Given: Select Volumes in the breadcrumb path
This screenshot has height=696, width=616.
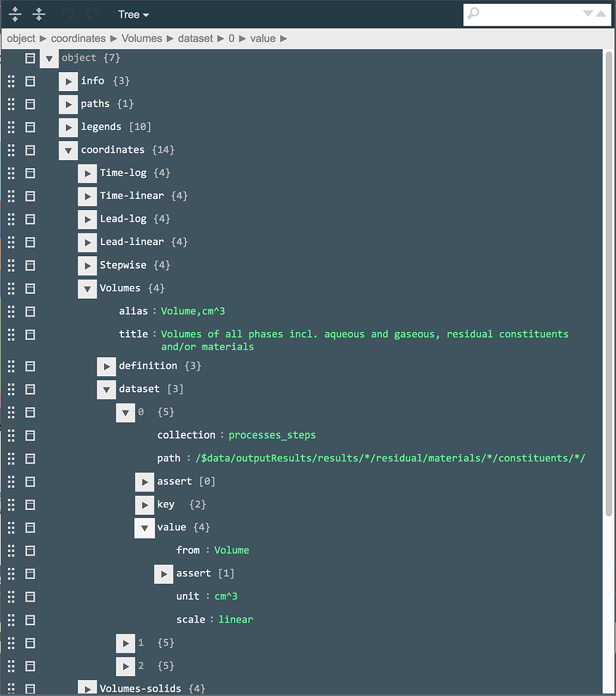Looking at the screenshot, I should 142,38.
